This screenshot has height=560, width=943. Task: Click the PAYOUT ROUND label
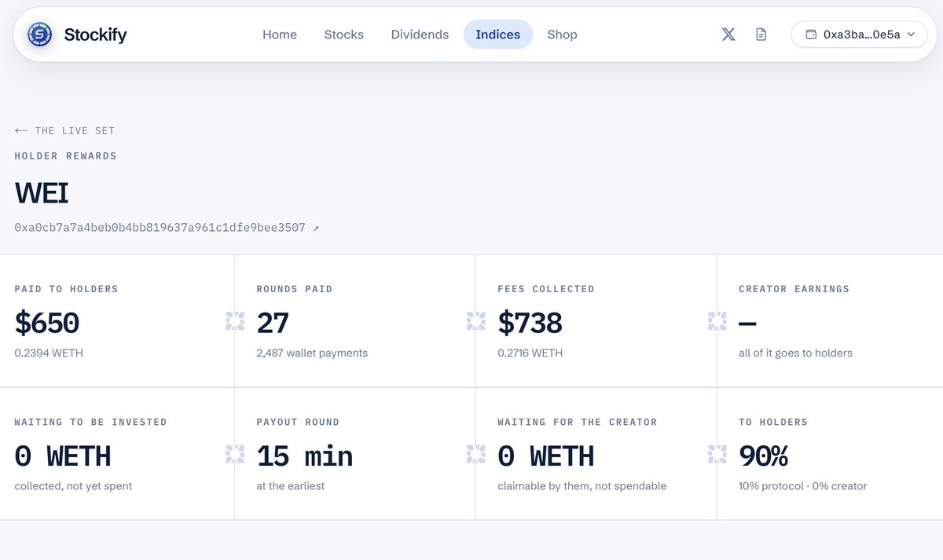(298, 423)
